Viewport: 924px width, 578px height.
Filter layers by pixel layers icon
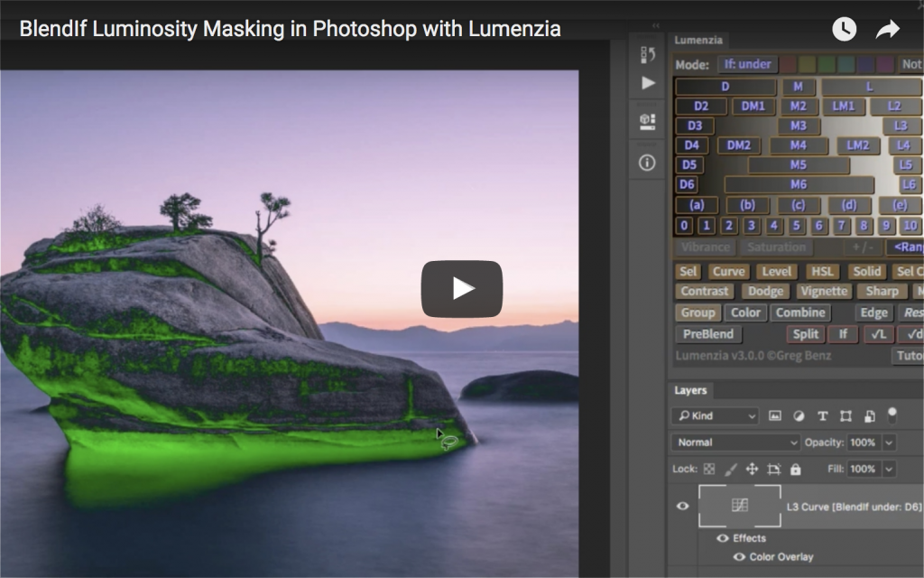[775, 415]
